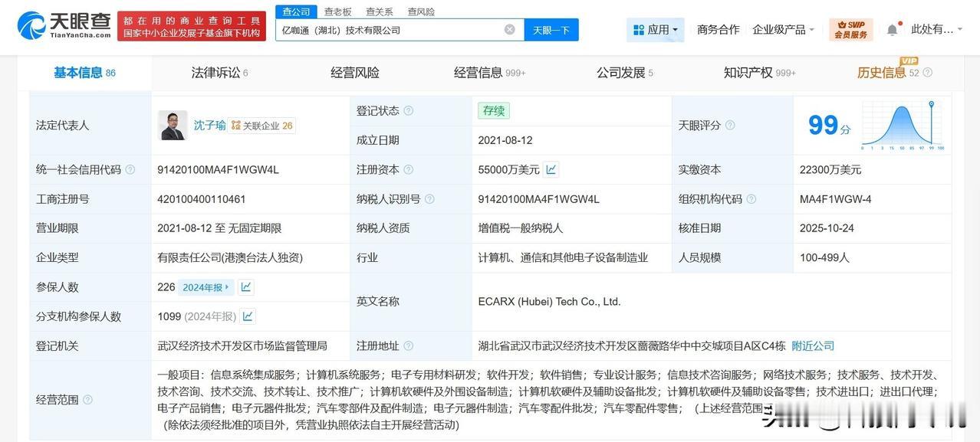
Task: Click 武汉经济技术开发区市场监督管理局 authority text
Action: (242, 346)
